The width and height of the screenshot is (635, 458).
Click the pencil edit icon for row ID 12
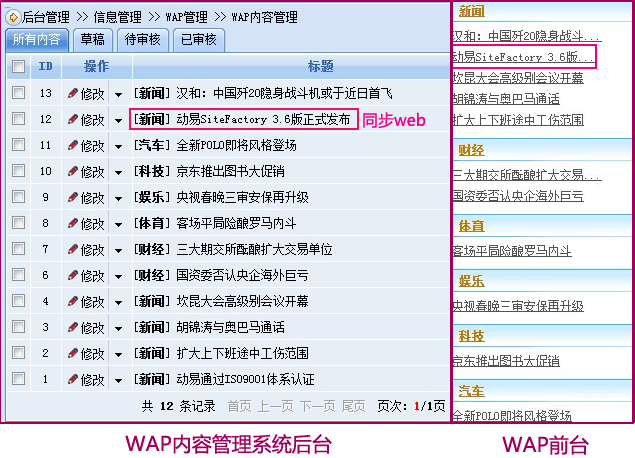click(x=73, y=119)
